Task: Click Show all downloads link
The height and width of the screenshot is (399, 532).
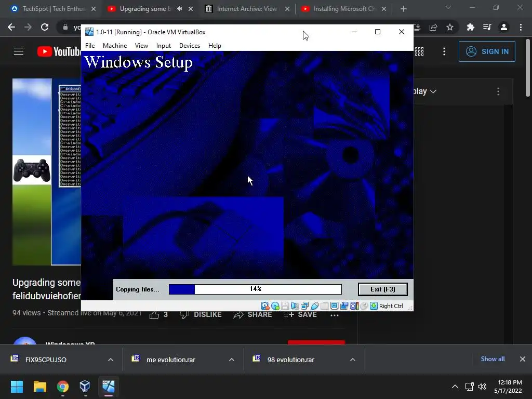Action: [493, 359]
